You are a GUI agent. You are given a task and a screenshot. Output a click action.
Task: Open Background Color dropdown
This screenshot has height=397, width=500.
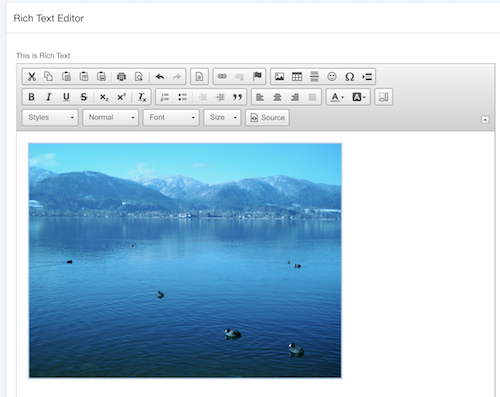click(x=359, y=97)
